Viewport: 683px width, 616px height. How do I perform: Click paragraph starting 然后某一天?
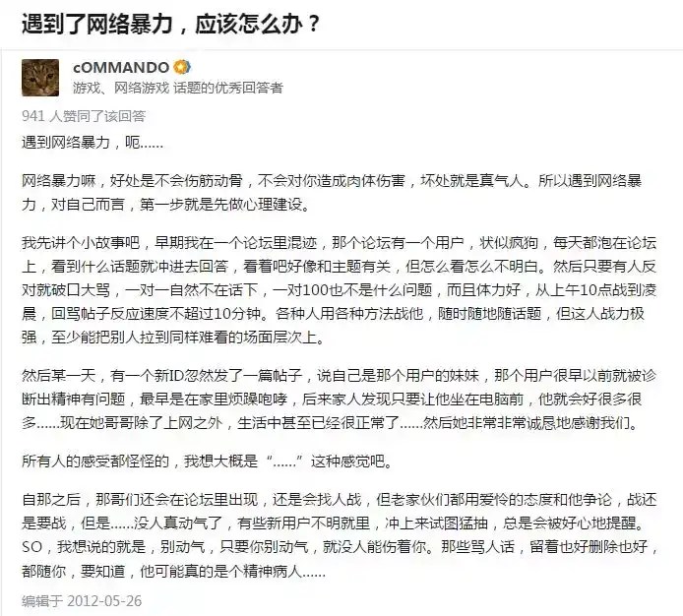coord(339,400)
